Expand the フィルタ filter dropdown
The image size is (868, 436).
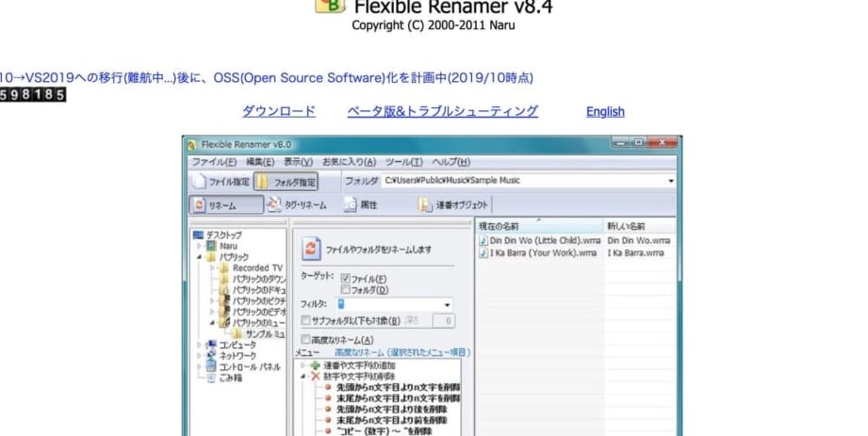pos(447,305)
